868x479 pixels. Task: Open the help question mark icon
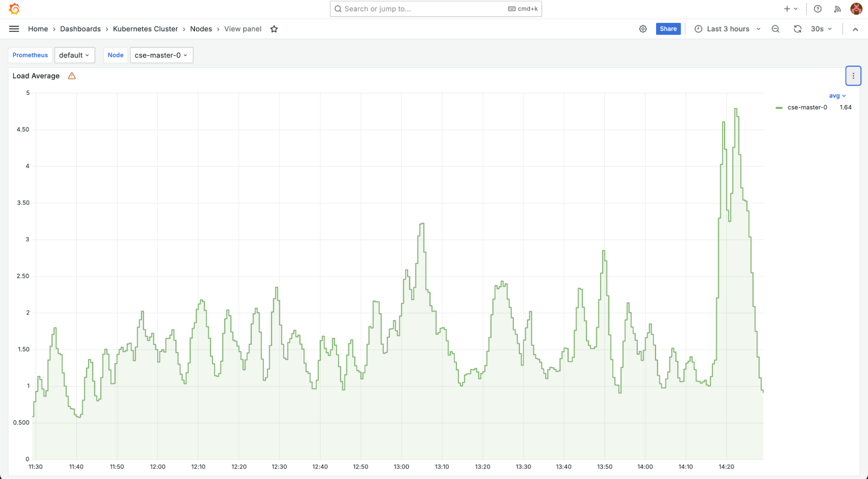818,9
